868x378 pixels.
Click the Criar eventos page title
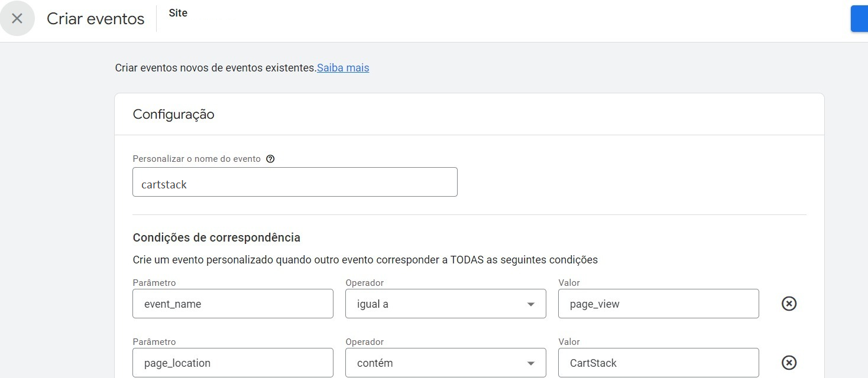(95, 19)
